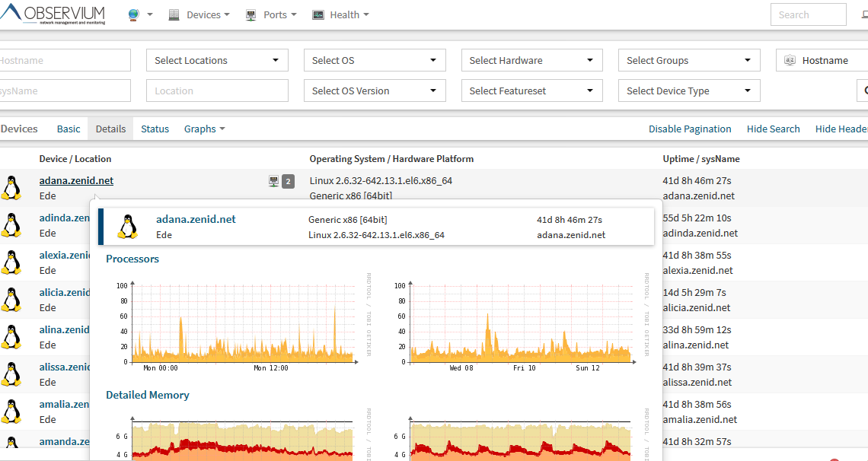Select the Details view tab

click(x=110, y=129)
